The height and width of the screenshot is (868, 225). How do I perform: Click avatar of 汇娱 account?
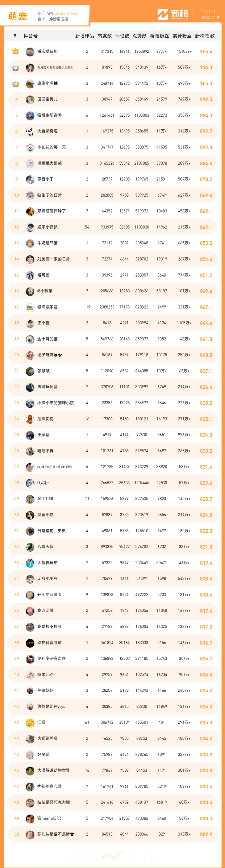coord(30,723)
